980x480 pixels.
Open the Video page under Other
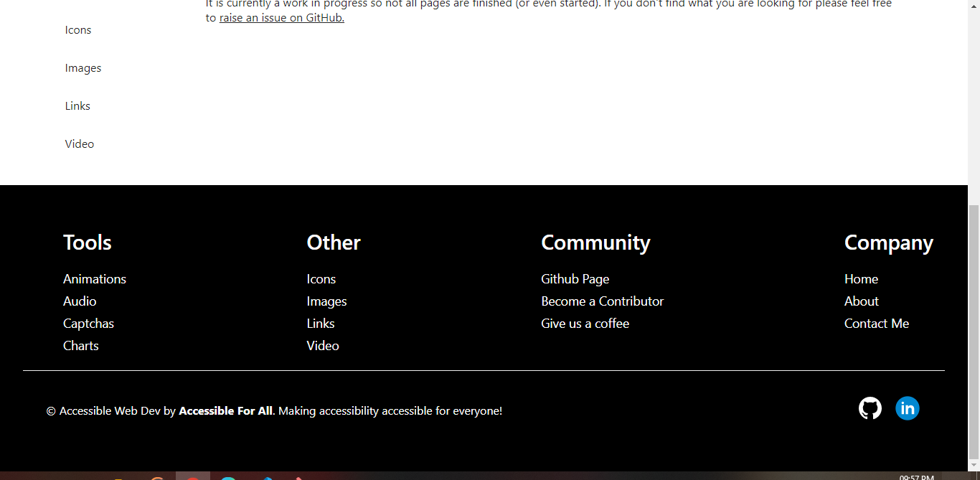tap(322, 345)
